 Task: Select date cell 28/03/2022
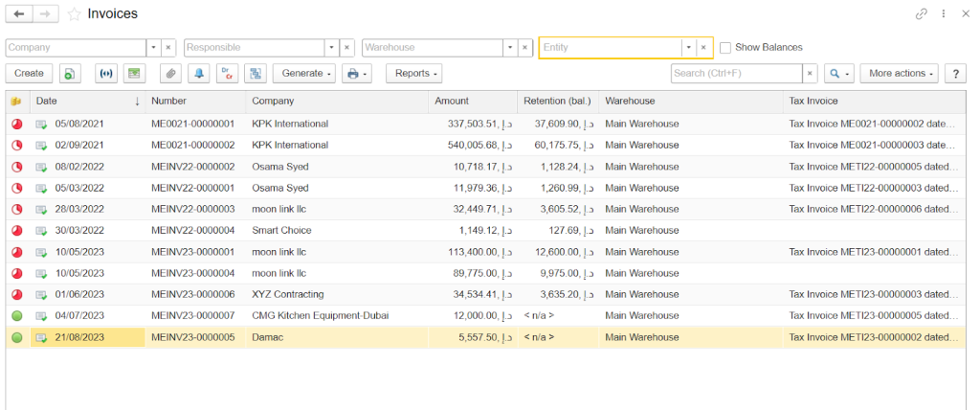point(87,210)
